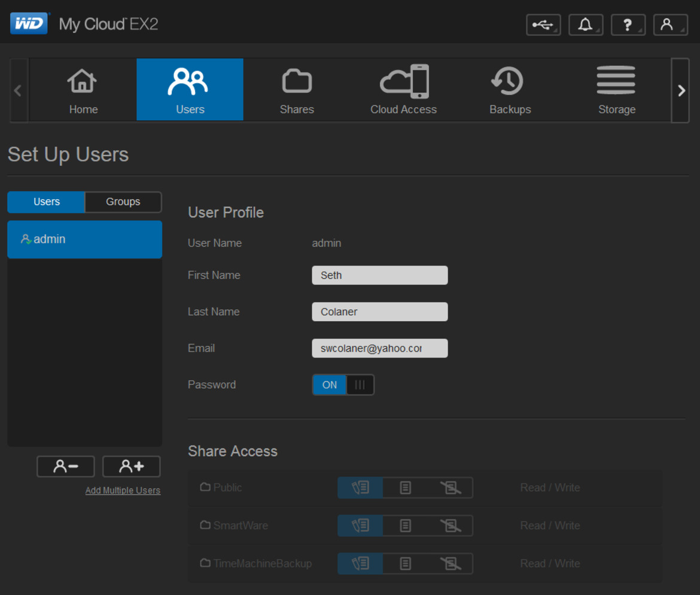This screenshot has width=700, height=595.
Task: Open the Shares tab
Action: click(x=296, y=90)
